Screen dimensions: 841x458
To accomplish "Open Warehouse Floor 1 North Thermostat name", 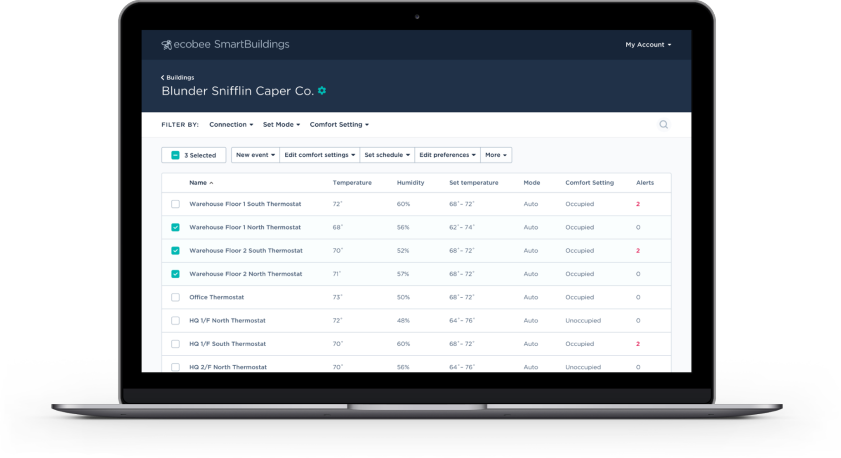I will coord(245,227).
